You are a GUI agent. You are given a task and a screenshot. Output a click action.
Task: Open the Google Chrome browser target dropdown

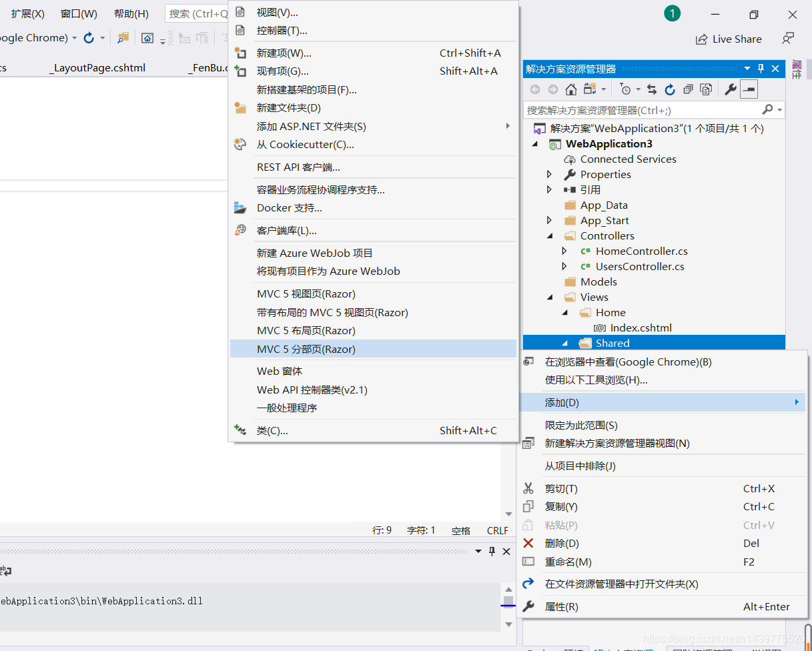(74, 38)
